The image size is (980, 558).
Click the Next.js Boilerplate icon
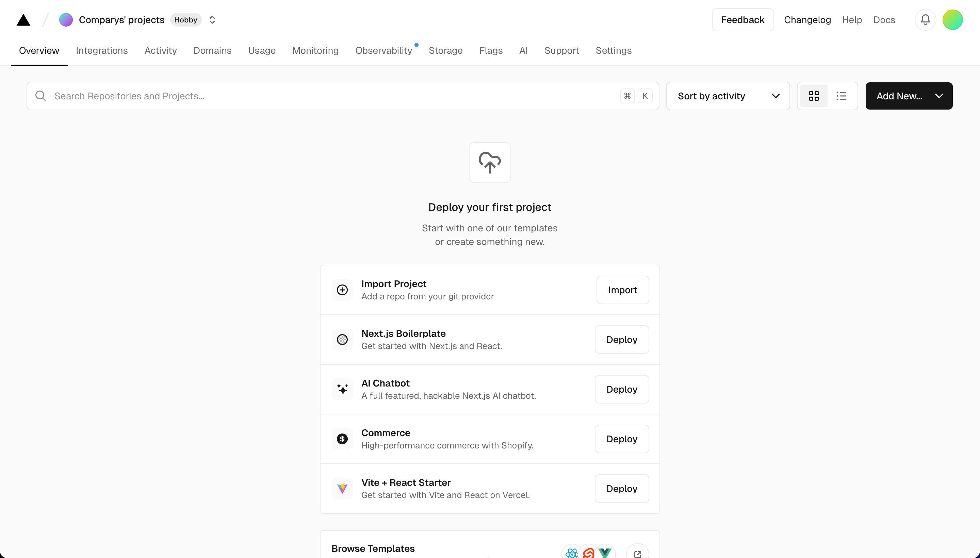point(342,340)
